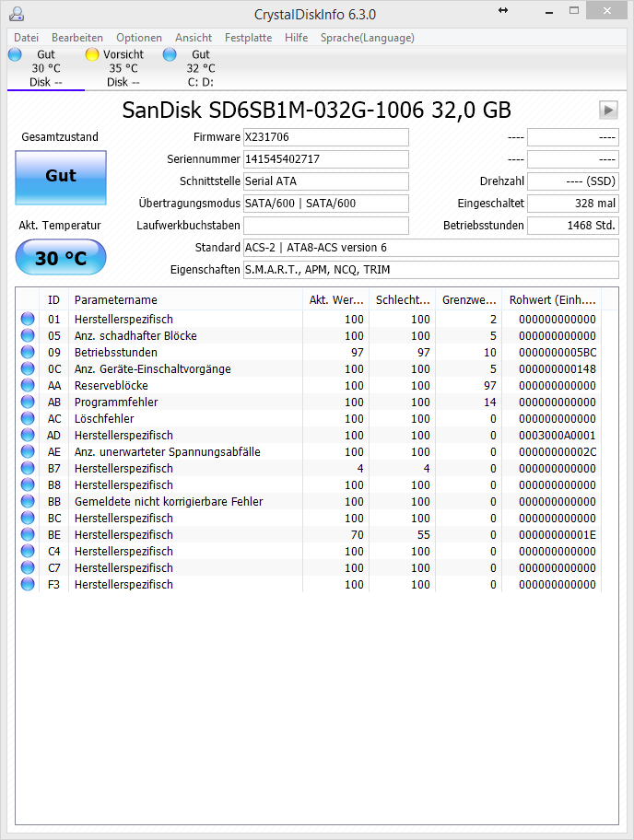Click the Grenzwe... column header
Screen dimensions: 634x840
coord(469,300)
